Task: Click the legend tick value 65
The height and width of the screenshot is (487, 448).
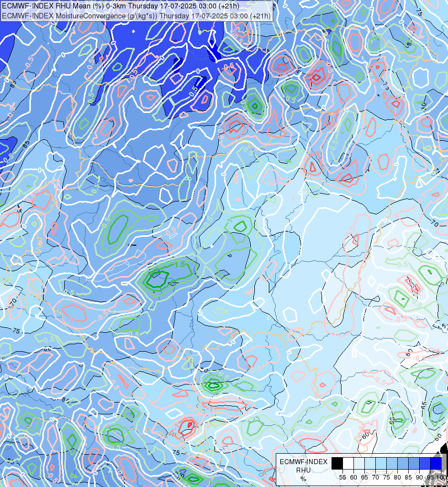Action: [x=364, y=478]
